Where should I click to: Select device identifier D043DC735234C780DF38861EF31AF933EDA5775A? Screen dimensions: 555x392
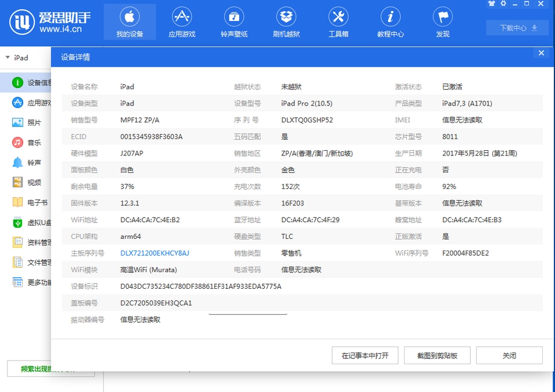[201, 286]
